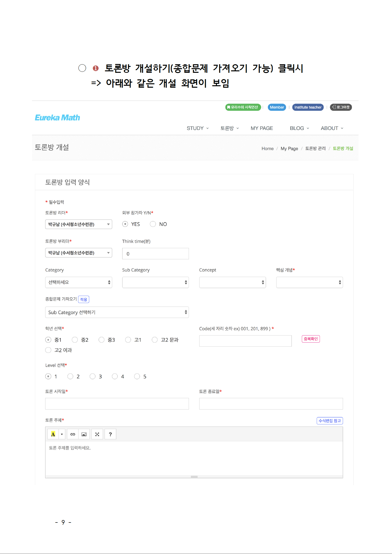Screen dimensions: 392x554
Task: Open the BLOG menu
Action: [x=299, y=128]
